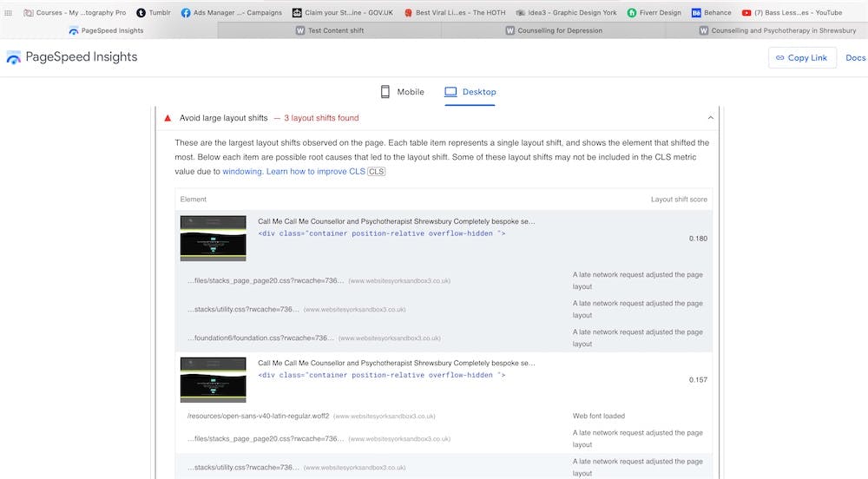Click the PageSpeed Insights logo icon
Screen dimensions: 868x479
click(13, 57)
